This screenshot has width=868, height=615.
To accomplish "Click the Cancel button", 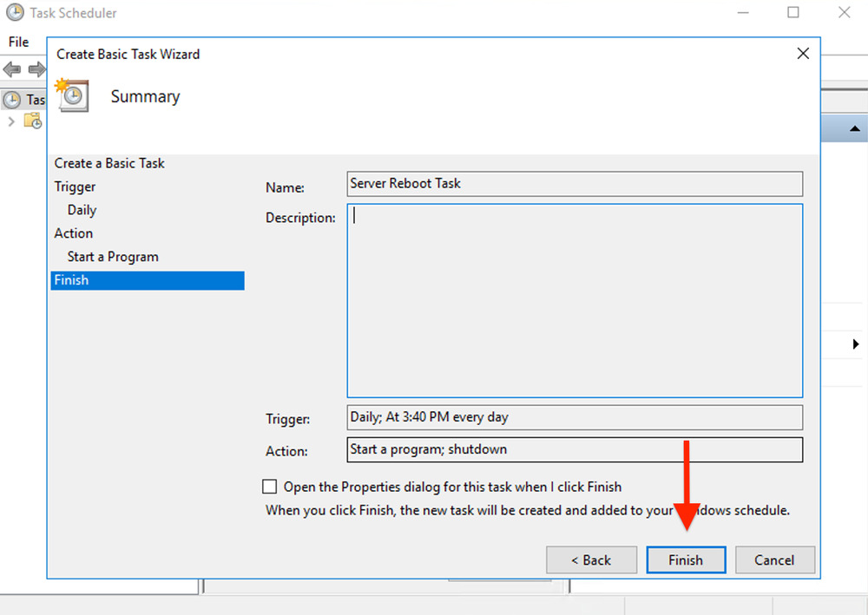I will pyautogui.click(x=774, y=559).
